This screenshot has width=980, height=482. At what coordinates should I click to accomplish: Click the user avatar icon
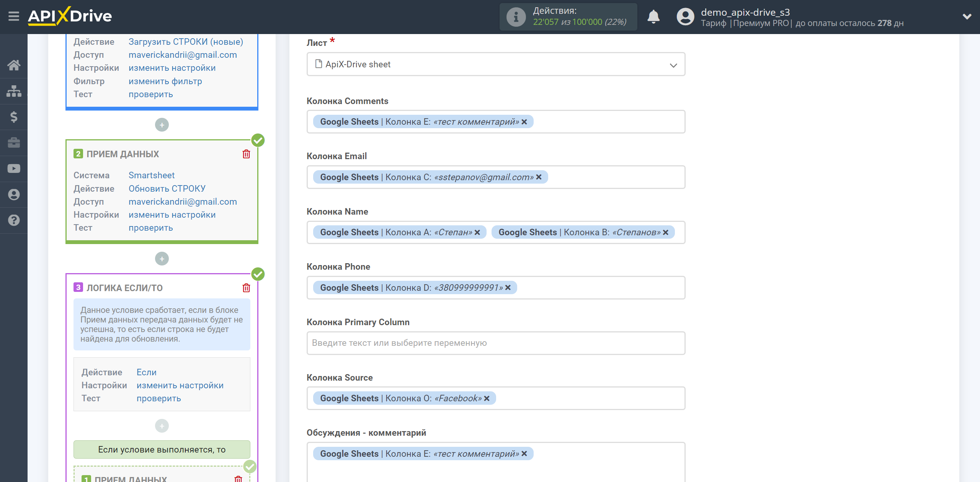point(685,17)
